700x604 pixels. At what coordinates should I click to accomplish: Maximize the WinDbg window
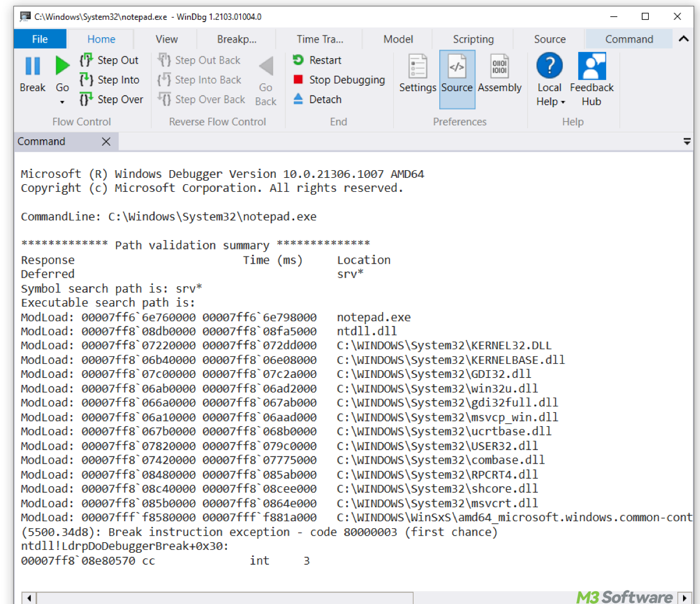click(645, 17)
